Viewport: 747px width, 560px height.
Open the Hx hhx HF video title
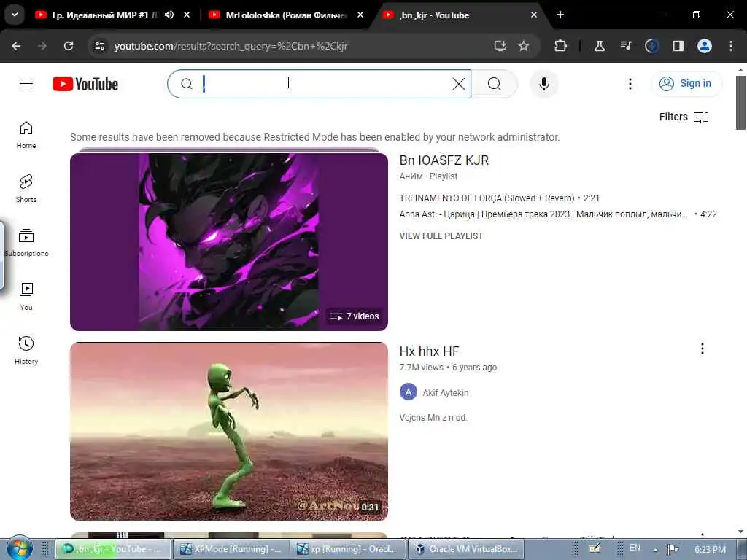click(429, 351)
